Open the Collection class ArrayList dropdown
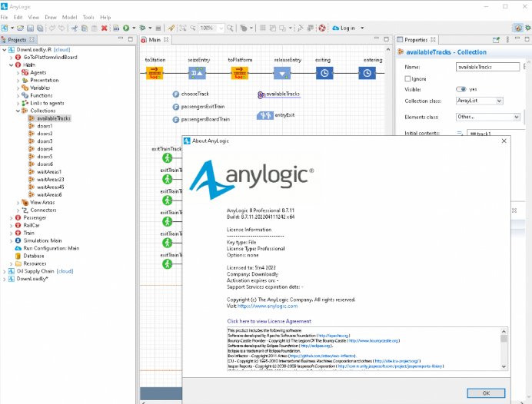The width and height of the screenshot is (532, 404). tap(479, 101)
